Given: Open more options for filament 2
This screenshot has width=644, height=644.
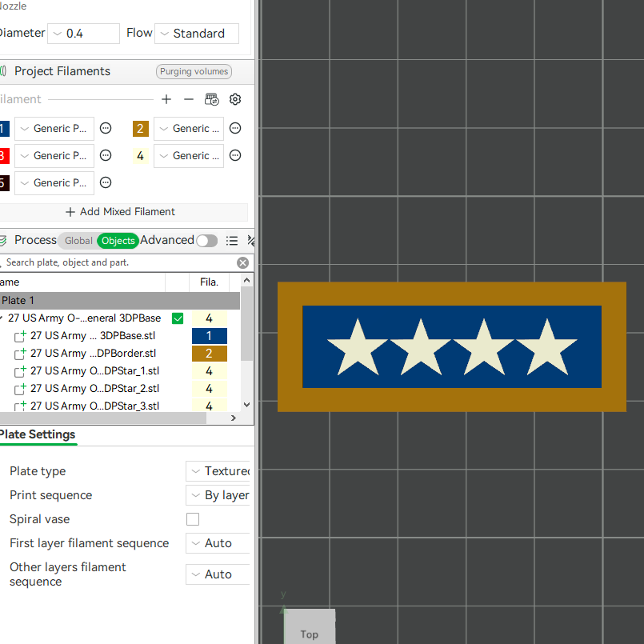Looking at the screenshot, I should tap(235, 128).
